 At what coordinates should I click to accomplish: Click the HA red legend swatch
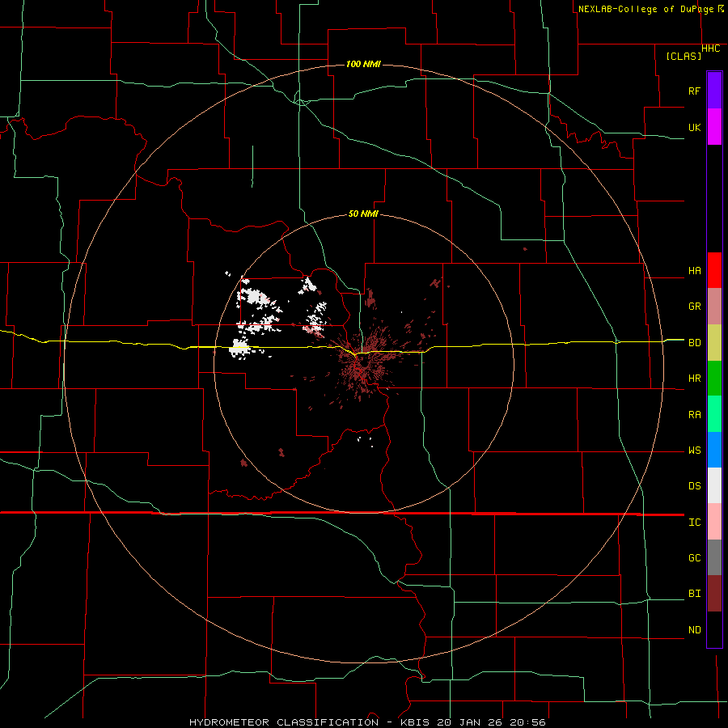click(714, 270)
